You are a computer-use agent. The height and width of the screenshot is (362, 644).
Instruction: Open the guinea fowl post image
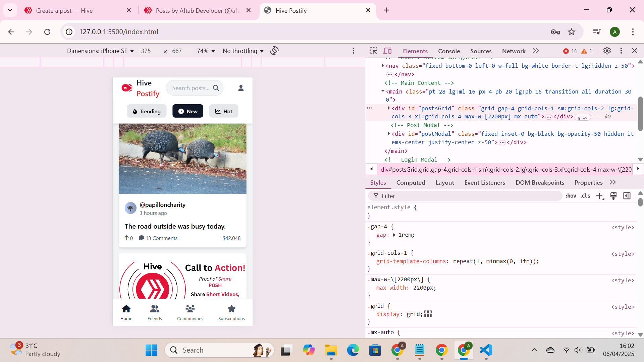182,159
